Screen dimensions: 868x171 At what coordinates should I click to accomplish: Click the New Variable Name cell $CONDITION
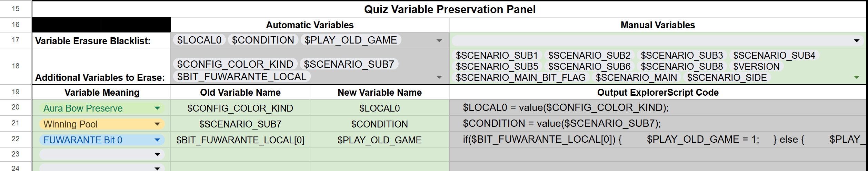coord(379,124)
